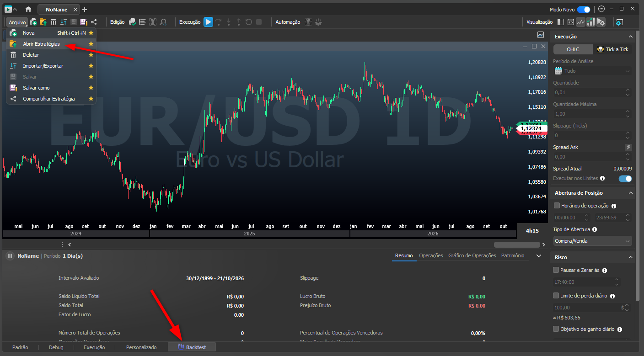
Task: Click the chart icon above the graph
Action: pyautogui.click(x=541, y=35)
